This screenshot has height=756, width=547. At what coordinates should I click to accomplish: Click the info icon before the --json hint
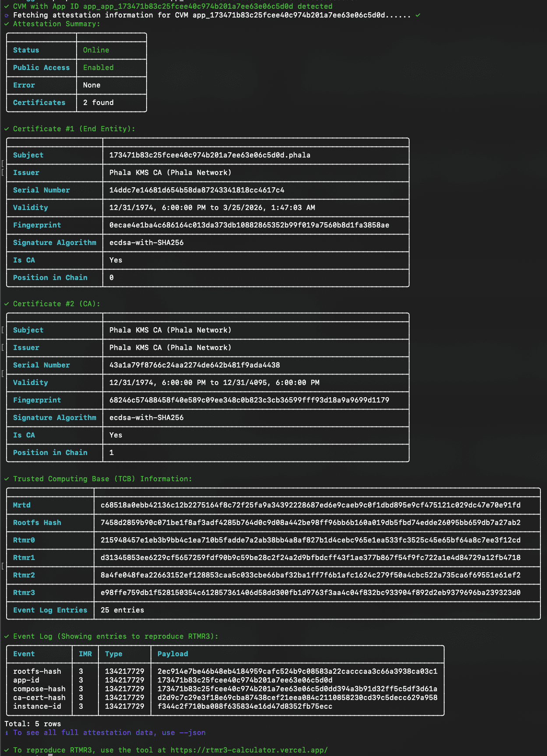coord(7,733)
